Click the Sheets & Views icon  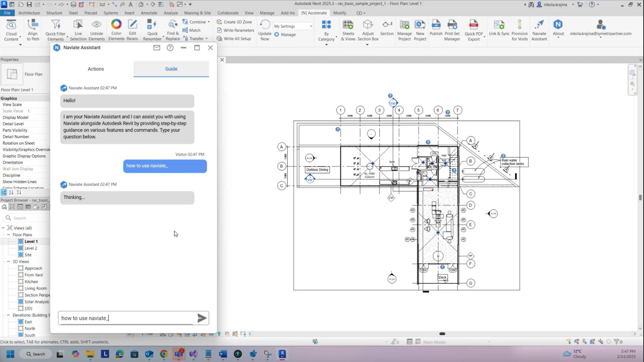(348, 25)
